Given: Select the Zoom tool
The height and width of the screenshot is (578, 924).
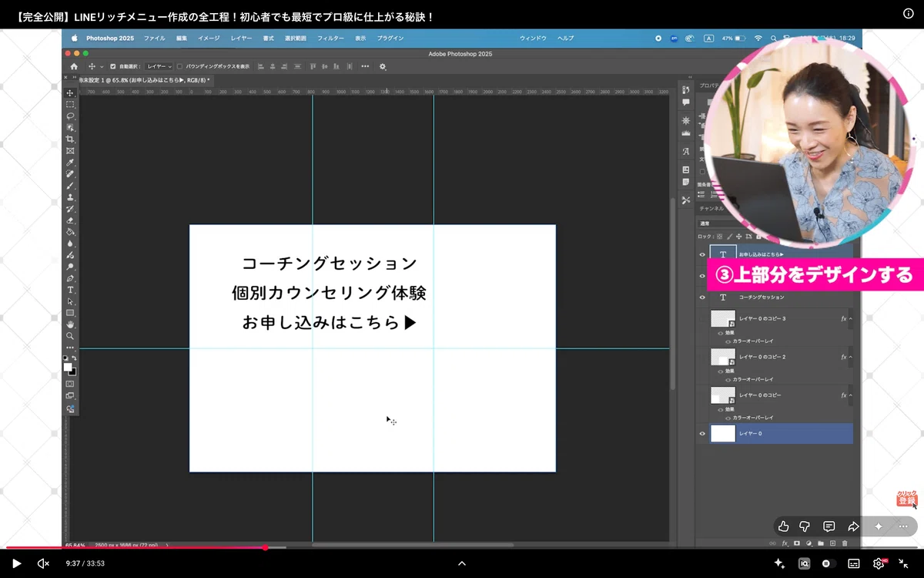Looking at the screenshot, I should pos(70,336).
